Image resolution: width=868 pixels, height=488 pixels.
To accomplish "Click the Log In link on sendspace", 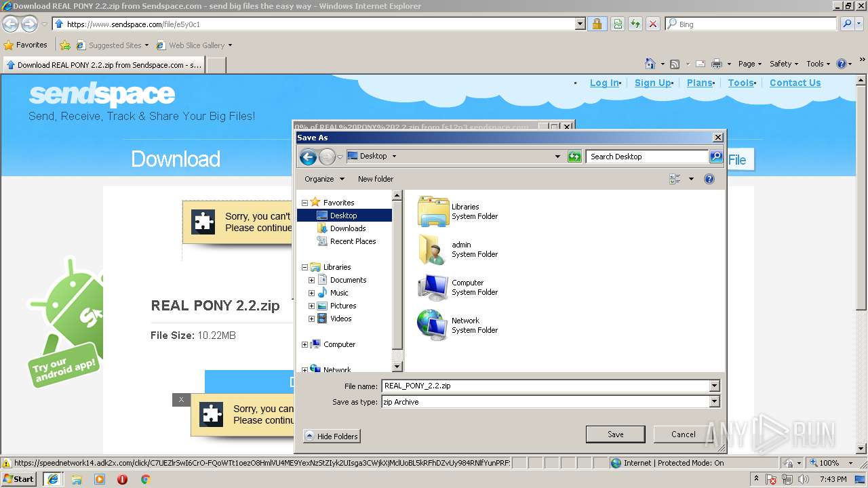I will coord(604,83).
